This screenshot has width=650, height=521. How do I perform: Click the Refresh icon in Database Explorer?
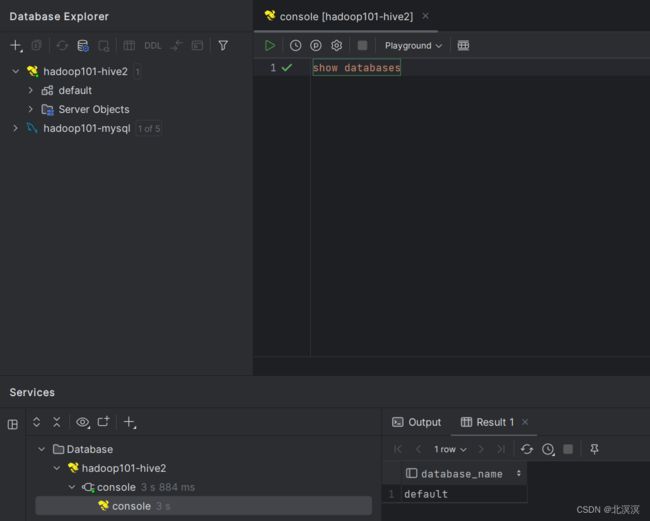[x=62, y=45]
